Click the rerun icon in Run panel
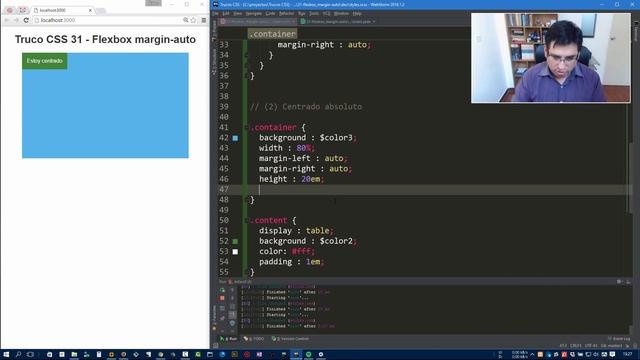This screenshot has width=640, height=360. 222,290
